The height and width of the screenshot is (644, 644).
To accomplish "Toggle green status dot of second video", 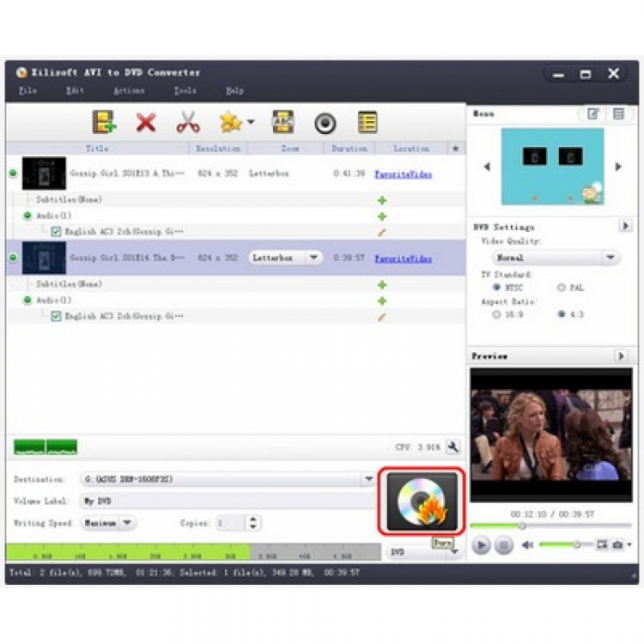I will [x=13, y=258].
